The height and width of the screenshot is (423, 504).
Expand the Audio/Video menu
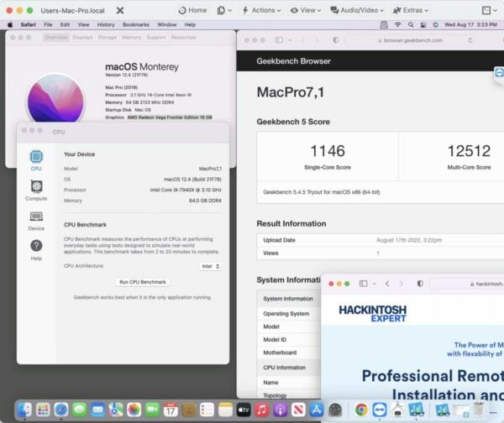point(357,10)
